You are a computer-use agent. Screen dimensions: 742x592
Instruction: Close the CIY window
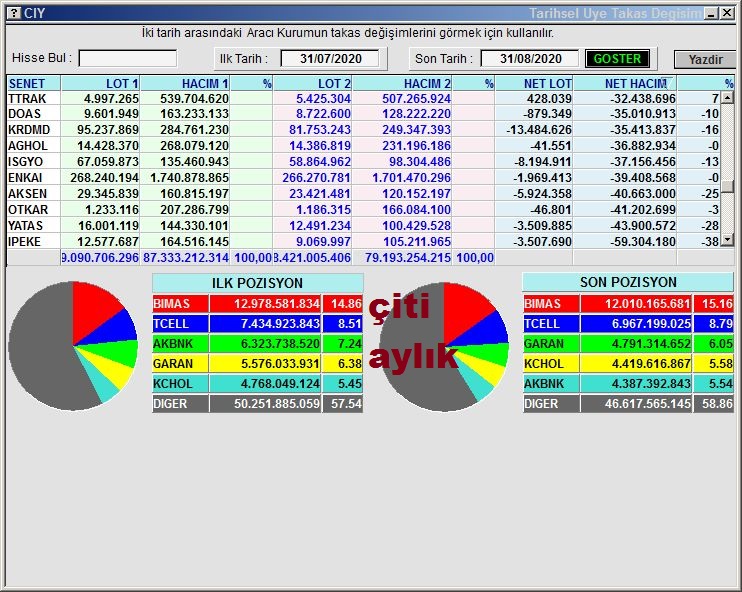[727, 13]
